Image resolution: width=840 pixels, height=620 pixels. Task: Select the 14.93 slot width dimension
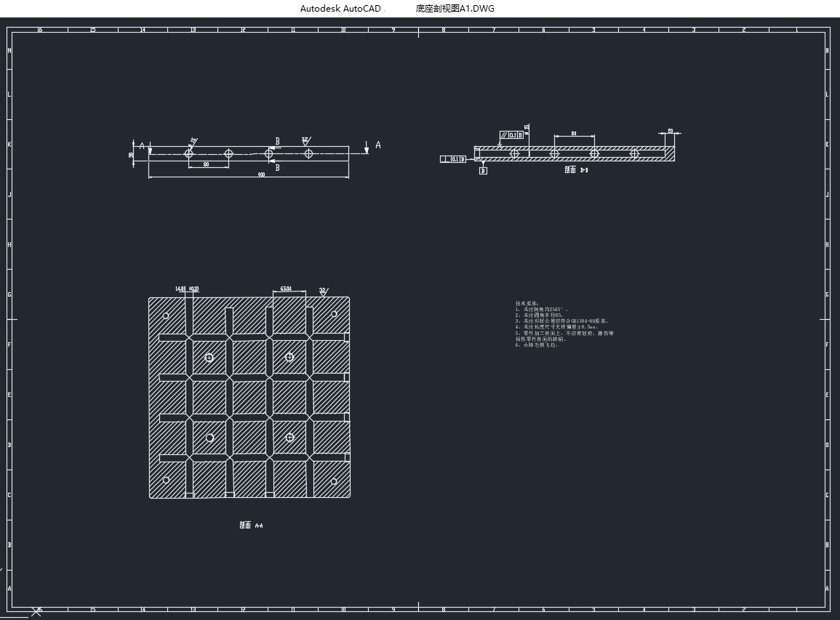(x=180, y=289)
